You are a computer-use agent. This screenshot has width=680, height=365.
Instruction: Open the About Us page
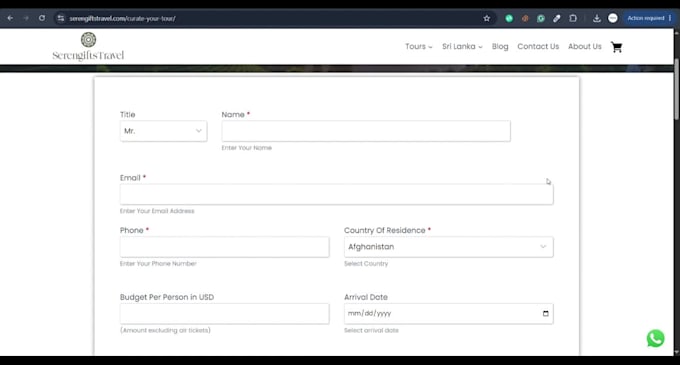pyautogui.click(x=585, y=46)
